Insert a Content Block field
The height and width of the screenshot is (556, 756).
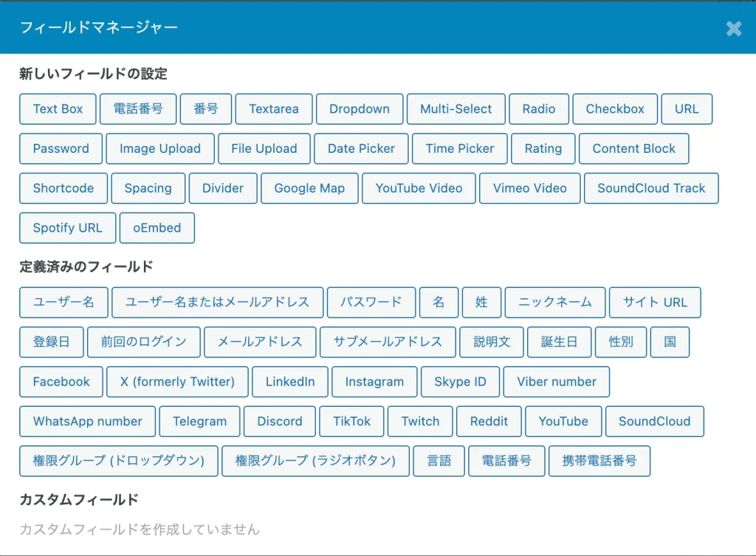tap(634, 148)
